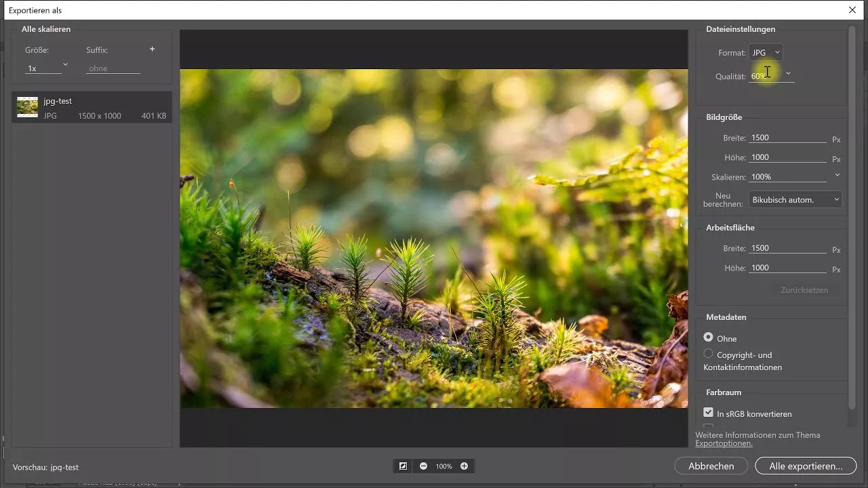Screen dimensions: 868x488
Task: Enable In sRGB konvertieren
Action: point(708,411)
